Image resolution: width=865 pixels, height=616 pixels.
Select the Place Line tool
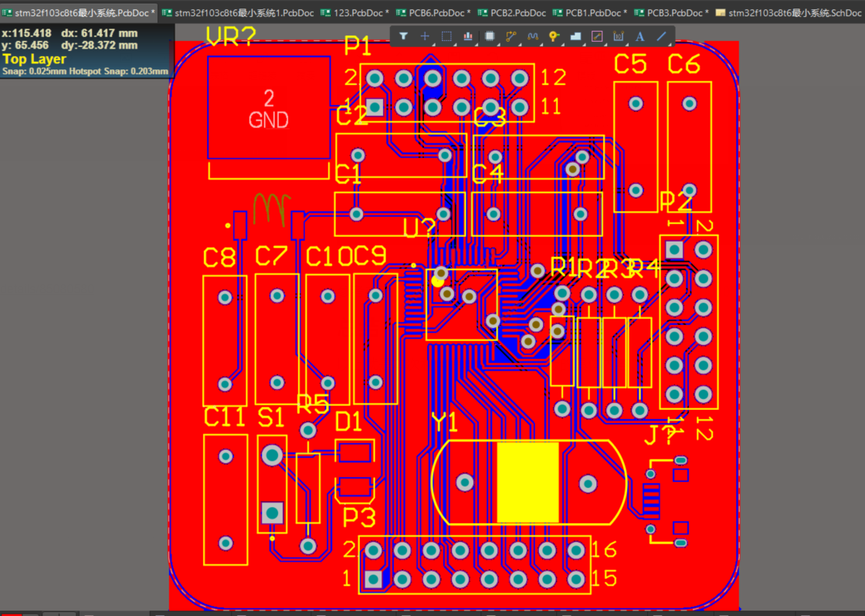click(x=660, y=36)
